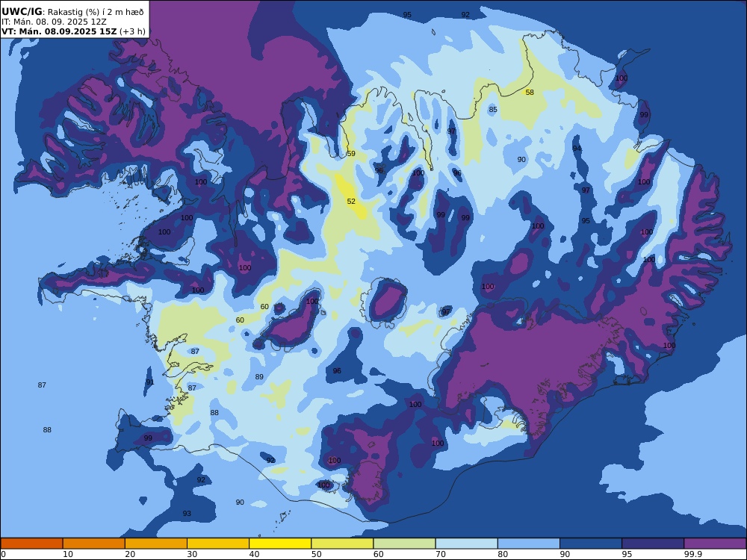747x560 pixels.
Task: Click the title 'UWC/IG: Rakastig (%) í 2 m hæð'
Action: (72, 12)
